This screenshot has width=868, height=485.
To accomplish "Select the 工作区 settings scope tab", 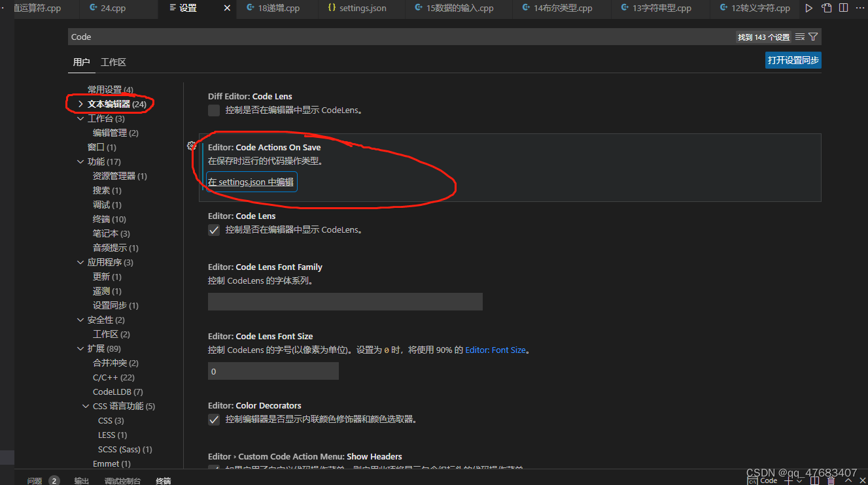I will 113,62.
